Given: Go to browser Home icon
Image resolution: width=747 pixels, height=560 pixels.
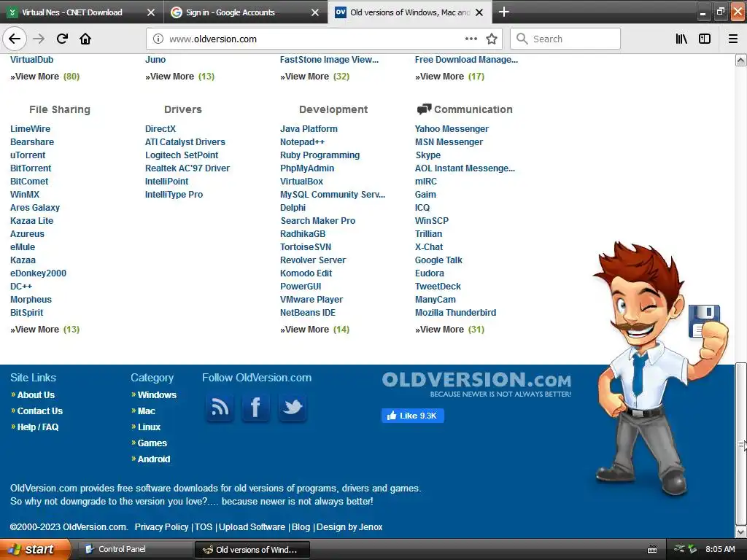Looking at the screenshot, I should pyautogui.click(x=85, y=39).
